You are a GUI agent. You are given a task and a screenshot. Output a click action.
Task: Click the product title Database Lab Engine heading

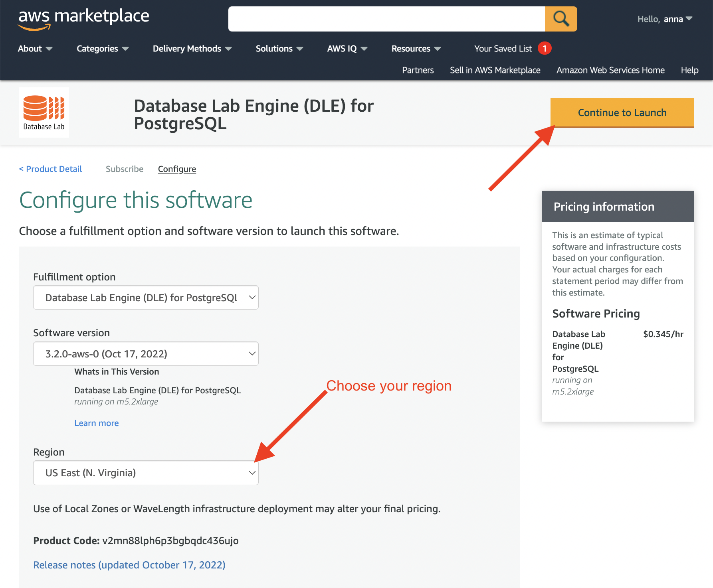pos(254,114)
